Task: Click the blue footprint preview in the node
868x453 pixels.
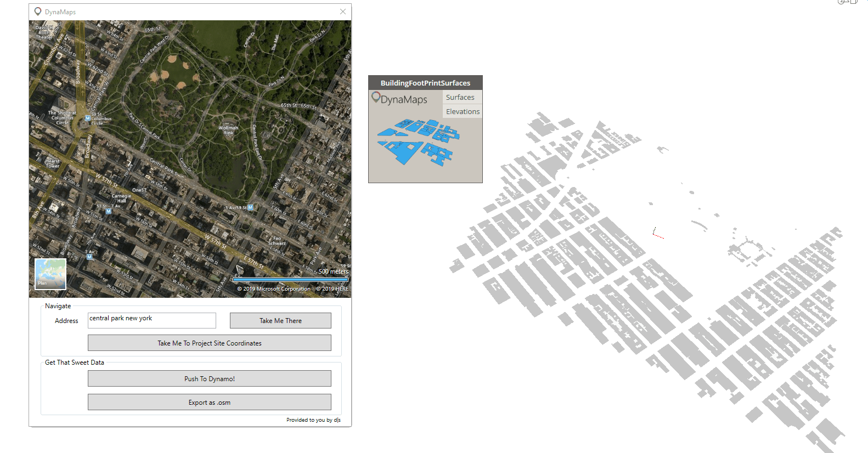Action: pyautogui.click(x=418, y=141)
